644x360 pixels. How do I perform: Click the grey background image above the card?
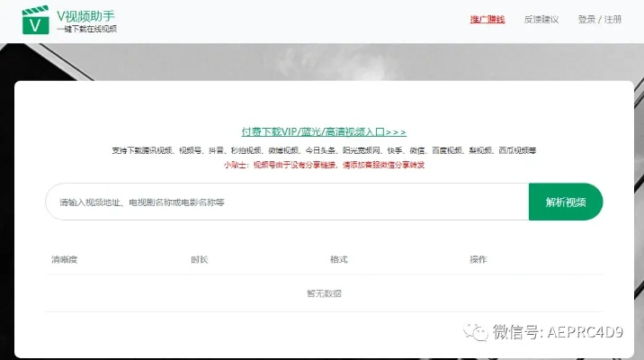click(324, 61)
